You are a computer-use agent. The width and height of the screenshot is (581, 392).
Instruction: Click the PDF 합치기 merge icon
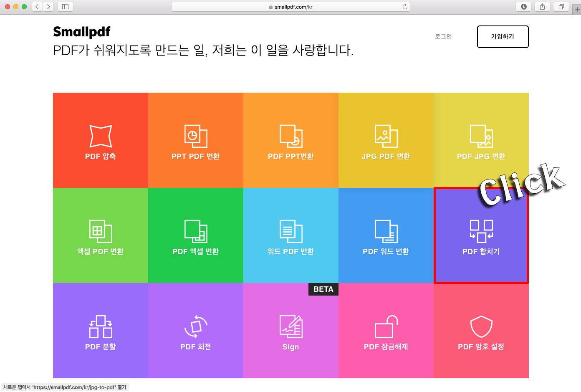481,231
